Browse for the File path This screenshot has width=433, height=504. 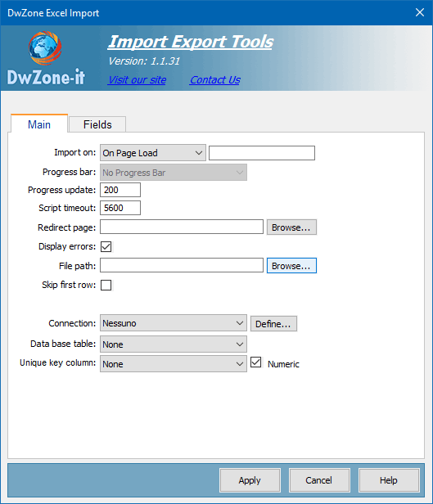click(291, 266)
